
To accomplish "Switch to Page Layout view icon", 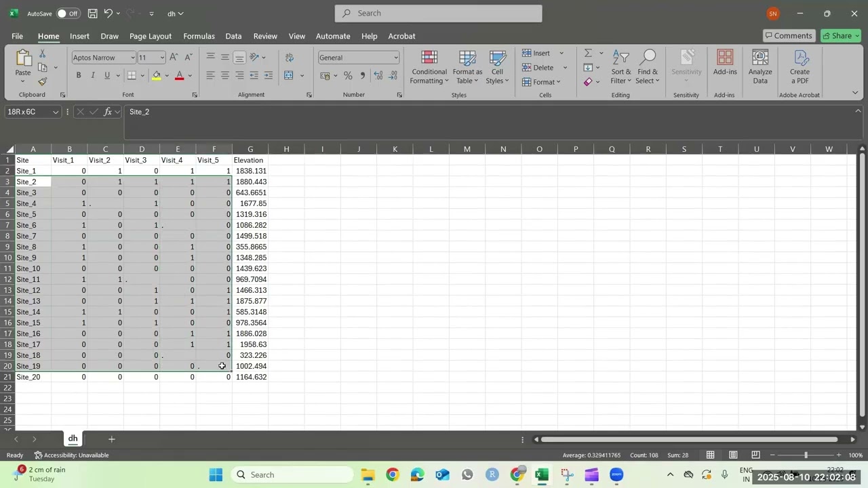I will coord(733,455).
